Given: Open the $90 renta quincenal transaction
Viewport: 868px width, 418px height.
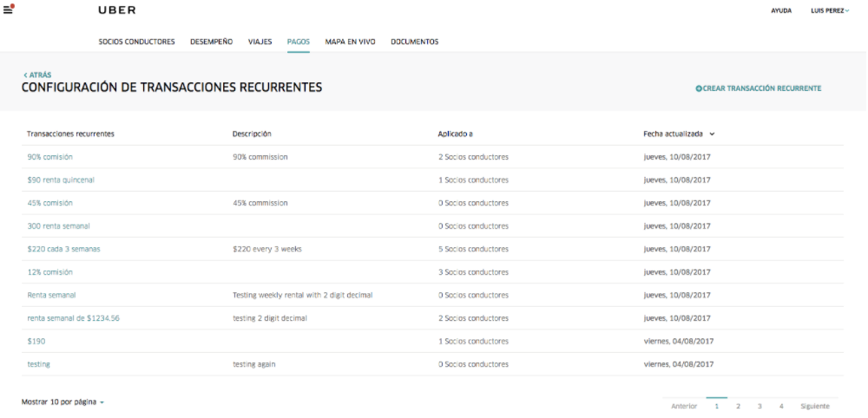Looking at the screenshot, I should point(61,180).
